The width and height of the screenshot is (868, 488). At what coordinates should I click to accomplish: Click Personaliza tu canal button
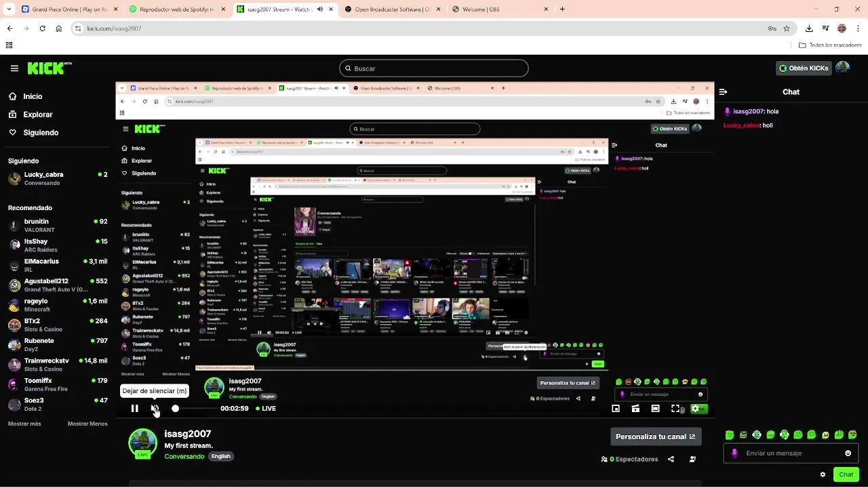tap(655, 436)
